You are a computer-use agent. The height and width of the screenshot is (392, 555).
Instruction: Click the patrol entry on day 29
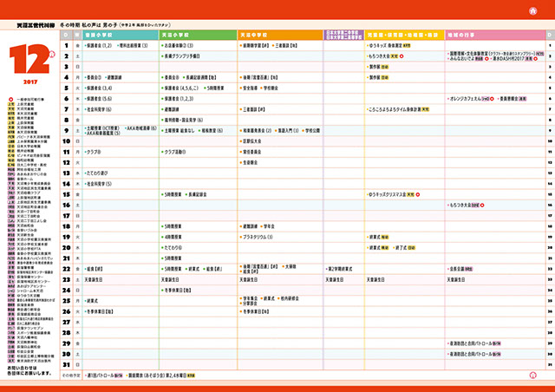(x=475, y=343)
